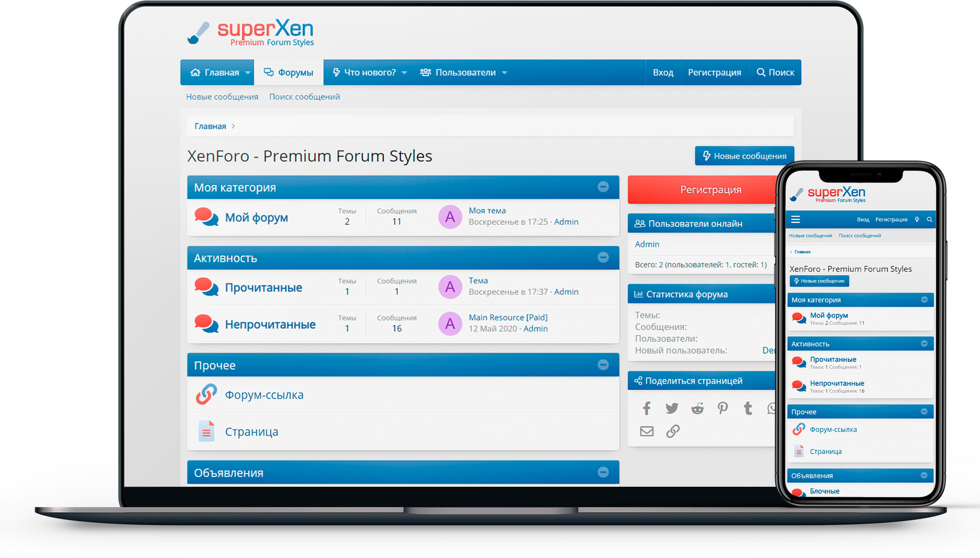980x558 pixels.
Task: Collapse Активность section on phone
Action: (924, 343)
